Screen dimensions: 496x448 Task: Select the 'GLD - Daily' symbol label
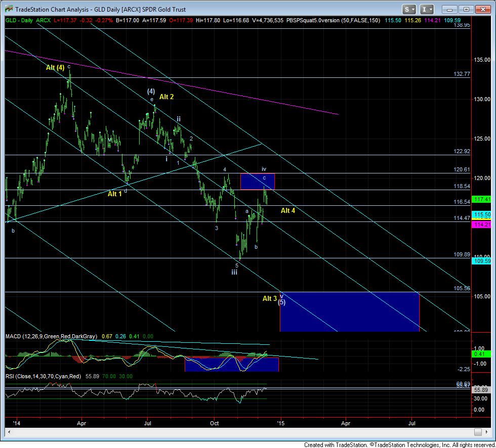point(19,21)
